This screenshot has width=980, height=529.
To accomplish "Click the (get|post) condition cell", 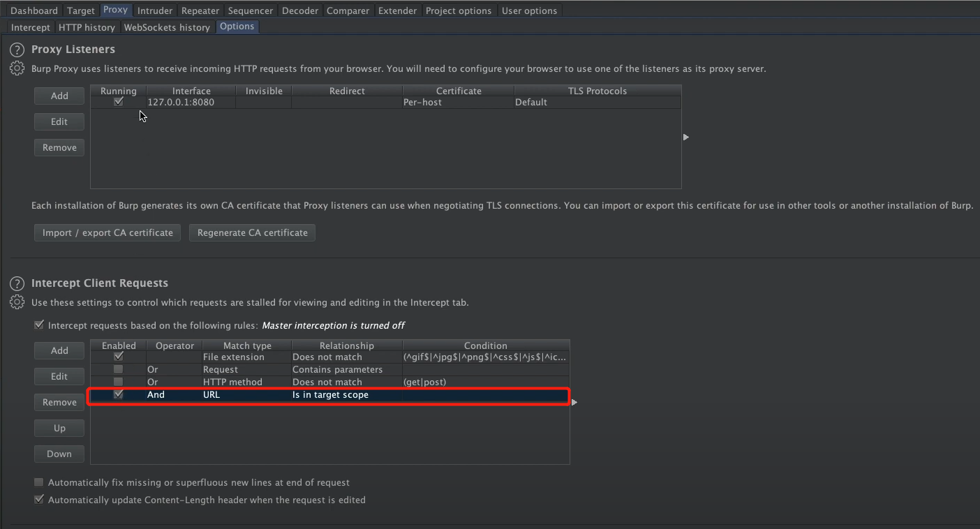I will [x=486, y=382].
